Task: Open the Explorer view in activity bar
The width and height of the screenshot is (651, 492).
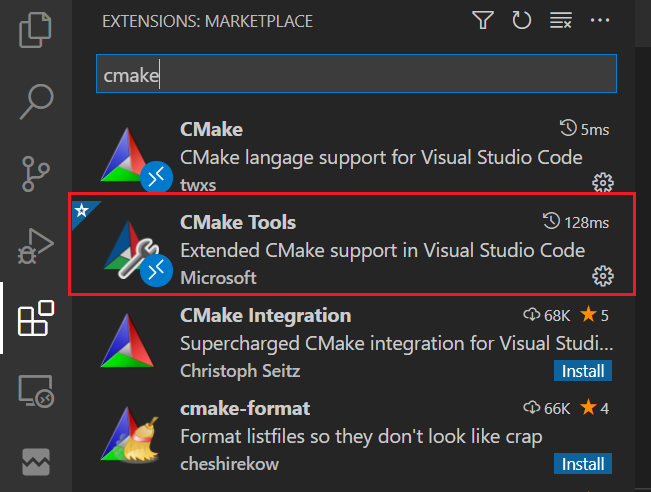Action: click(35, 30)
